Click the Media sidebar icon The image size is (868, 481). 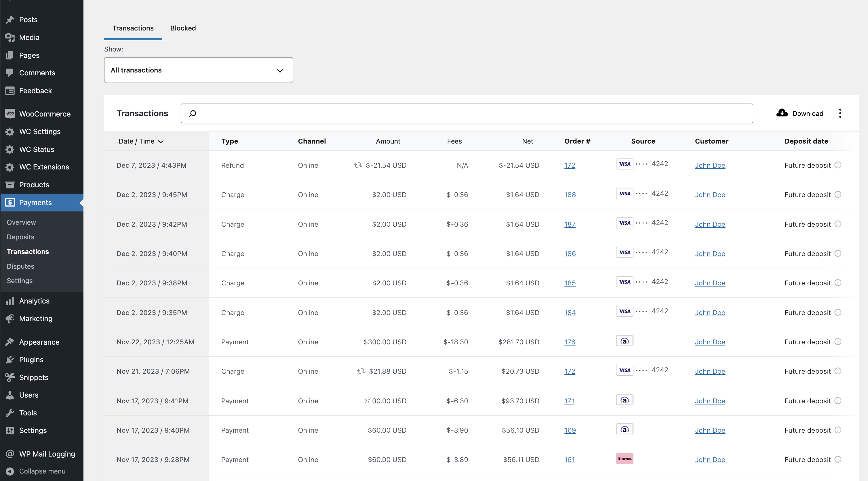pos(10,37)
